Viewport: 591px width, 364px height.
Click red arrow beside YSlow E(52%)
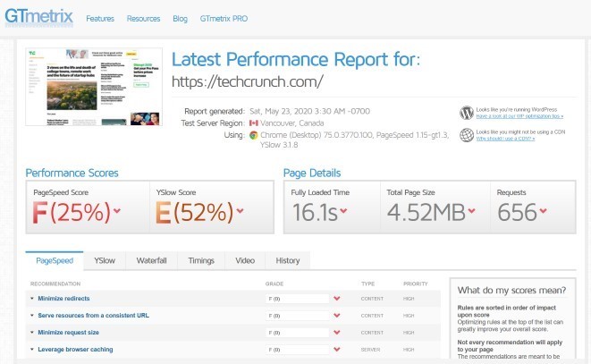[x=241, y=211]
